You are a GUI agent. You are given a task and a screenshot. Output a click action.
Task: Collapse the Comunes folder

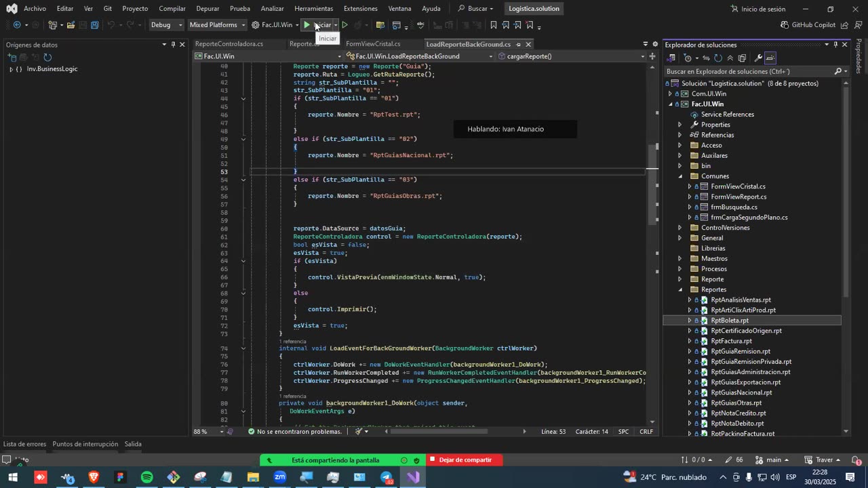coord(679,176)
